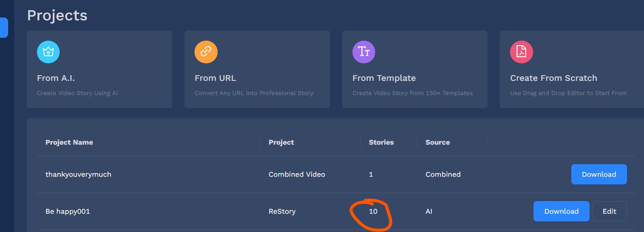644x232 pixels.
Task: Choose the From URL option title
Action: (x=215, y=78)
